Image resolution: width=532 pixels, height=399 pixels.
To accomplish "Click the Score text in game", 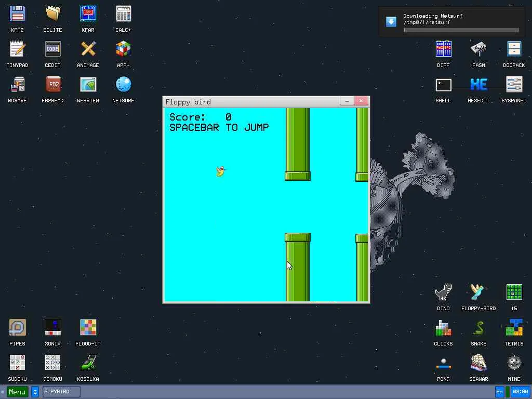I will (x=200, y=117).
